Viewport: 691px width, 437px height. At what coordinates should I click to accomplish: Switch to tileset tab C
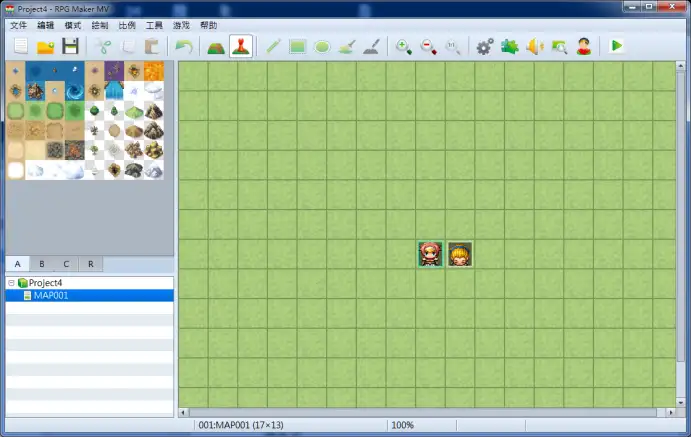[66, 264]
